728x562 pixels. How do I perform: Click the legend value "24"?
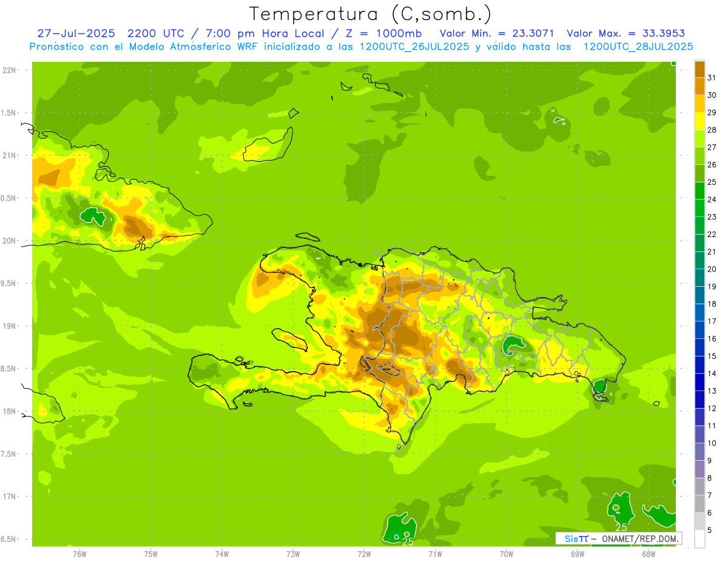712,199
